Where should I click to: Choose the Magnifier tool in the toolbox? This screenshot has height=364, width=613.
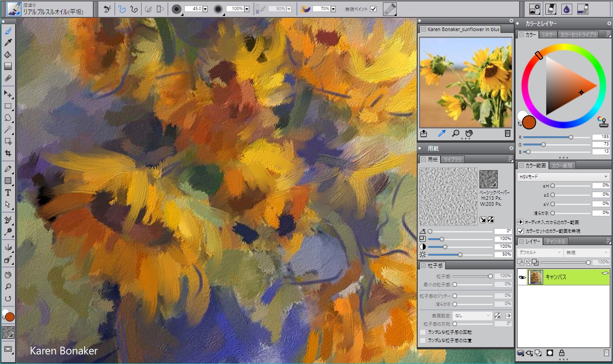8,287
